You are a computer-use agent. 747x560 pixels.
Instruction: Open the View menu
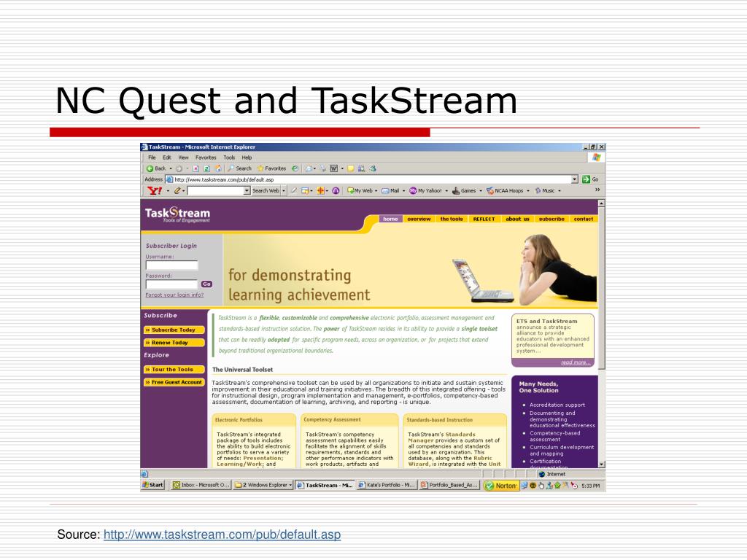coord(183,157)
